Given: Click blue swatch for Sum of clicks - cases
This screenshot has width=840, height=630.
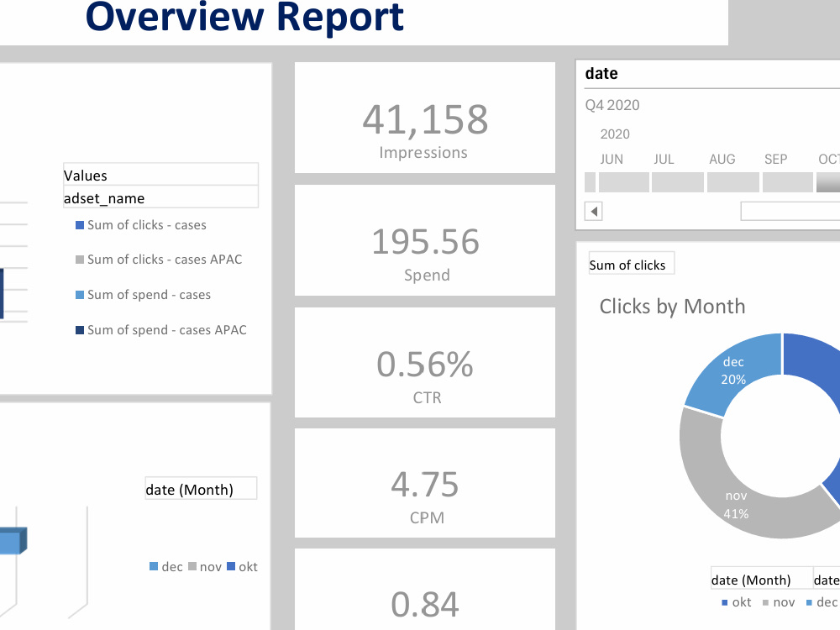Looking at the screenshot, I should coord(80,225).
